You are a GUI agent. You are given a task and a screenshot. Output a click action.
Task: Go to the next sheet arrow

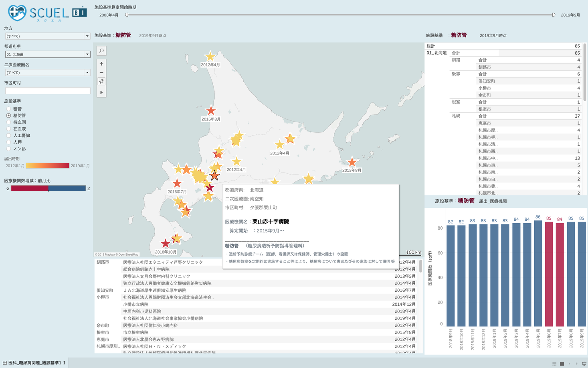coord(576,364)
